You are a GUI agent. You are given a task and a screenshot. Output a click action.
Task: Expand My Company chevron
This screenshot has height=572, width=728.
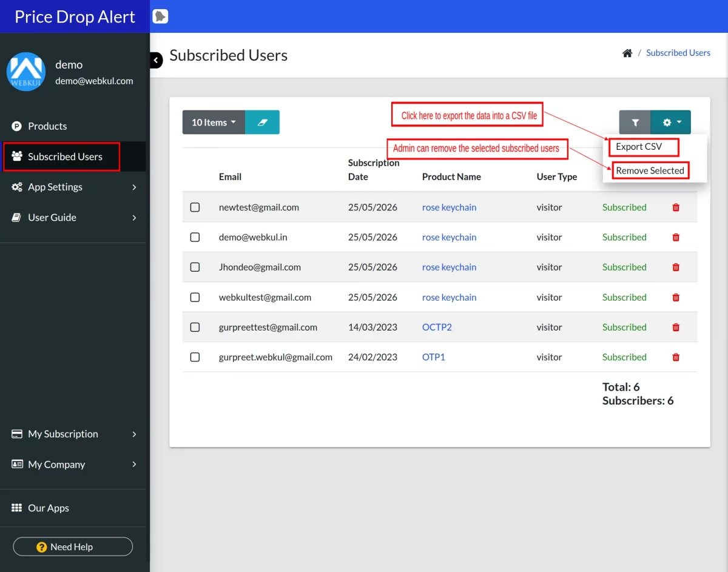pos(134,464)
